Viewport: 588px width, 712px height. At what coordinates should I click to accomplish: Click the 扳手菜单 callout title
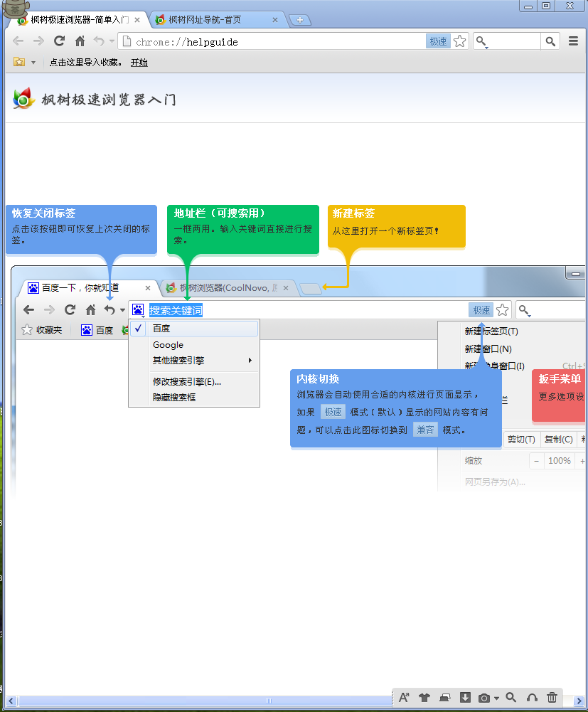point(560,378)
